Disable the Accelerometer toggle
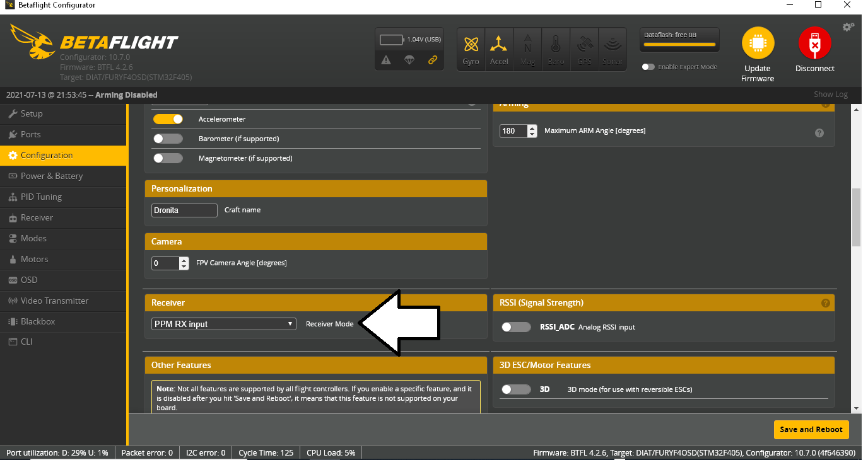The image size is (868, 460). pyautogui.click(x=168, y=118)
